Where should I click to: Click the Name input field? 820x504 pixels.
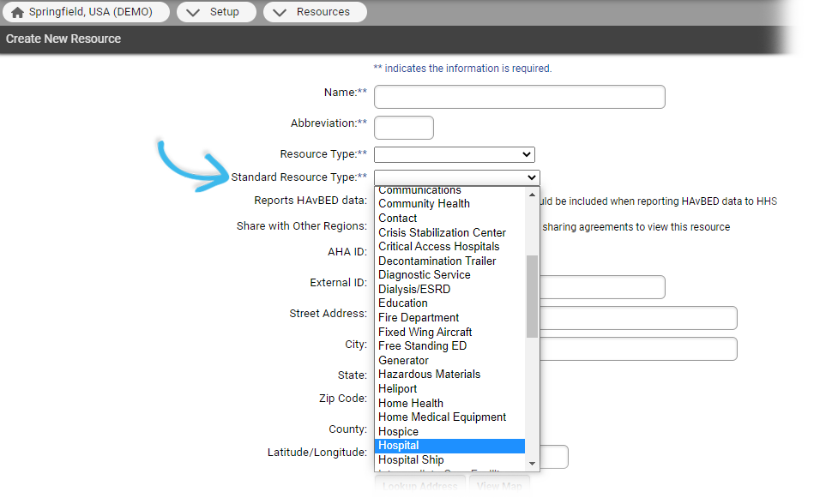coord(519,96)
